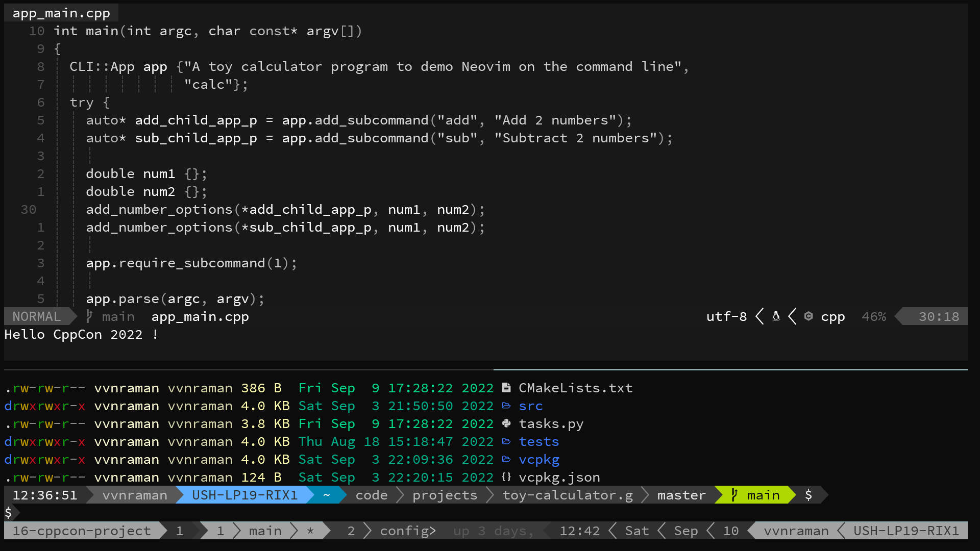Click the branch icon in green main prompt segment
The width and height of the screenshot is (980, 551).
pyautogui.click(x=734, y=495)
